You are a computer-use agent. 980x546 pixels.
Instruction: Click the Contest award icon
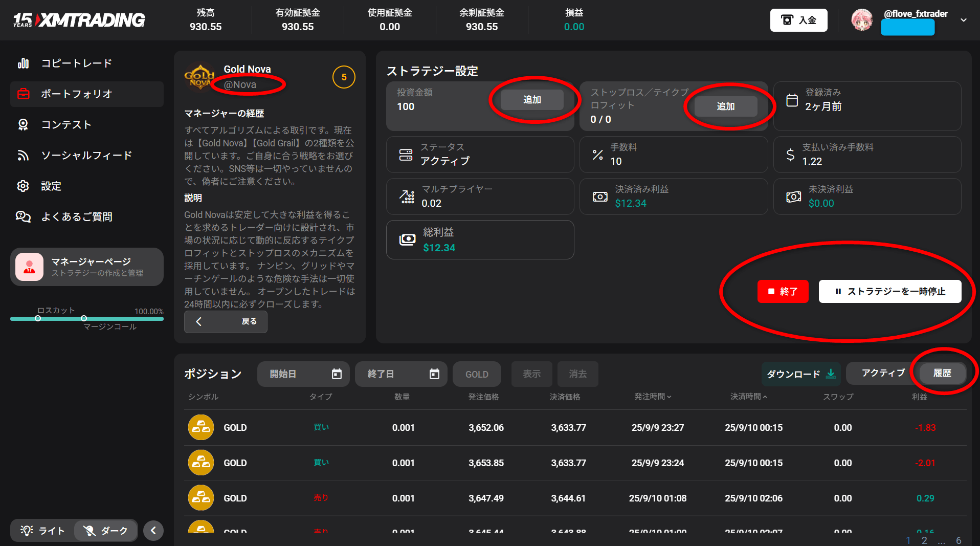point(23,125)
